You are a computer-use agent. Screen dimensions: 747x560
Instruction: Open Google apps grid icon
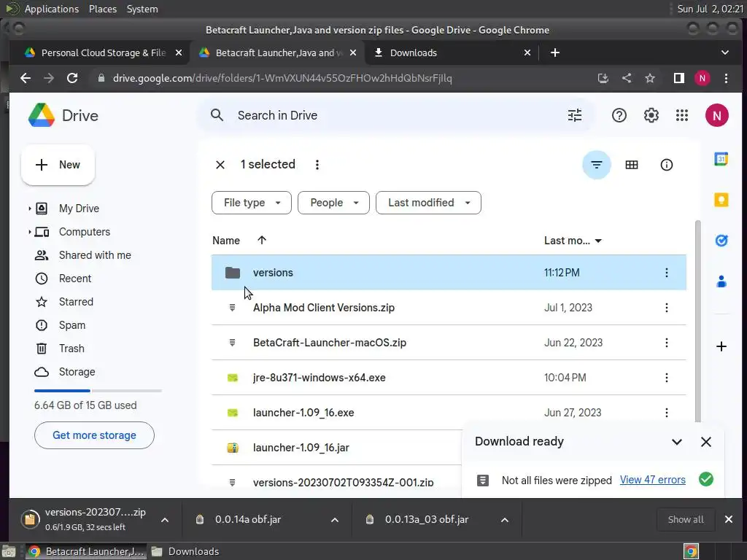(x=682, y=115)
